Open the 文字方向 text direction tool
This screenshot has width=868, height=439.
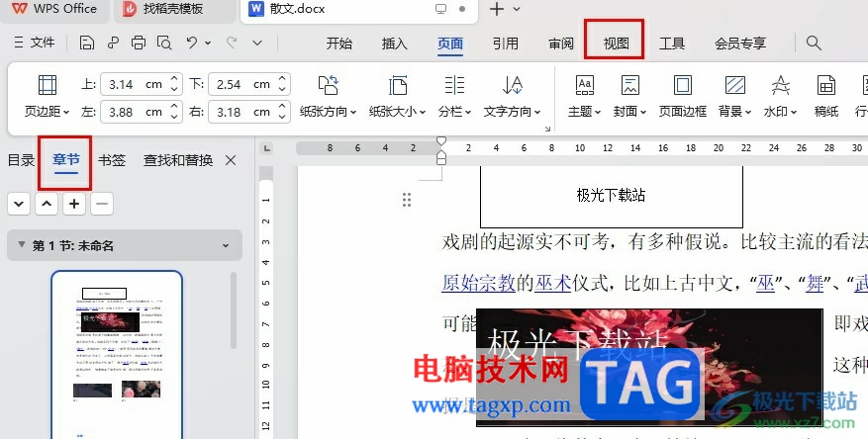(512, 96)
